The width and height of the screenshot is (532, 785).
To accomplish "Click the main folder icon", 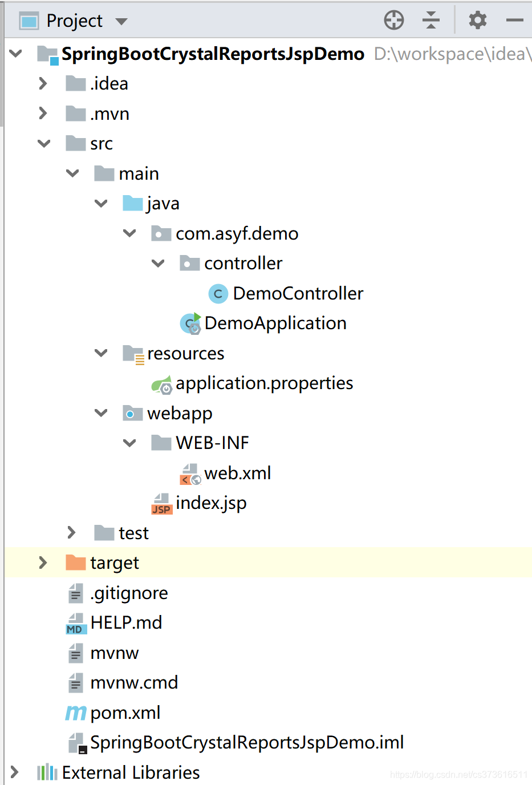I will tap(104, 173).
